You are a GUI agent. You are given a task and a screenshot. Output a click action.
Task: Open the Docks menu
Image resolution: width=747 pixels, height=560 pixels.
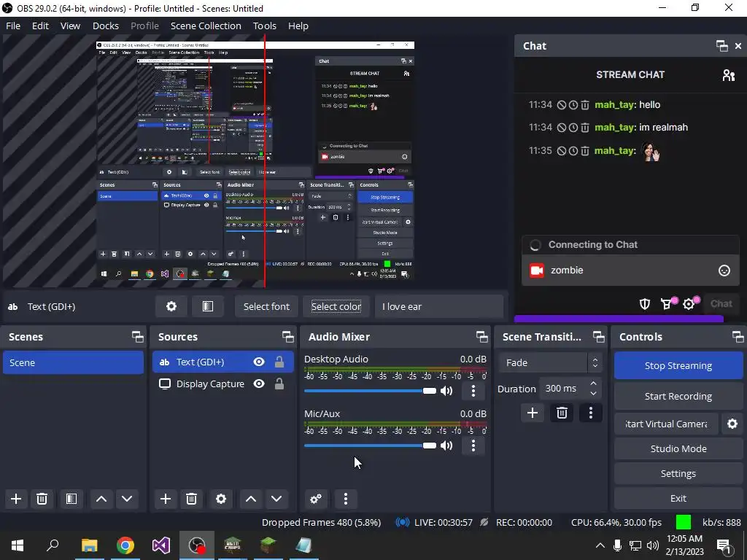point(106,26)
